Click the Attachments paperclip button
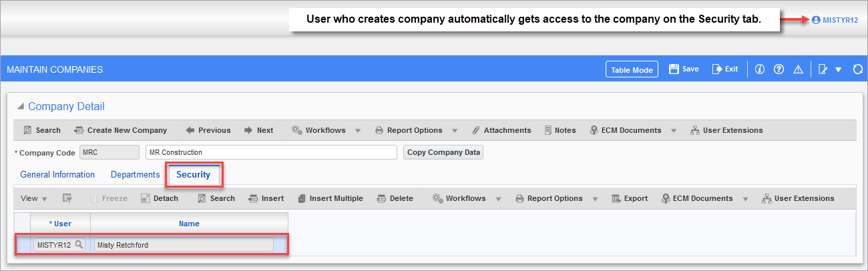 point(501,130)
